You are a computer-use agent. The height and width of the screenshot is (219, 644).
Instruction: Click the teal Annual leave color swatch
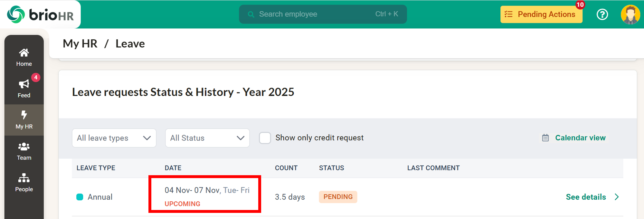[80, 197]
